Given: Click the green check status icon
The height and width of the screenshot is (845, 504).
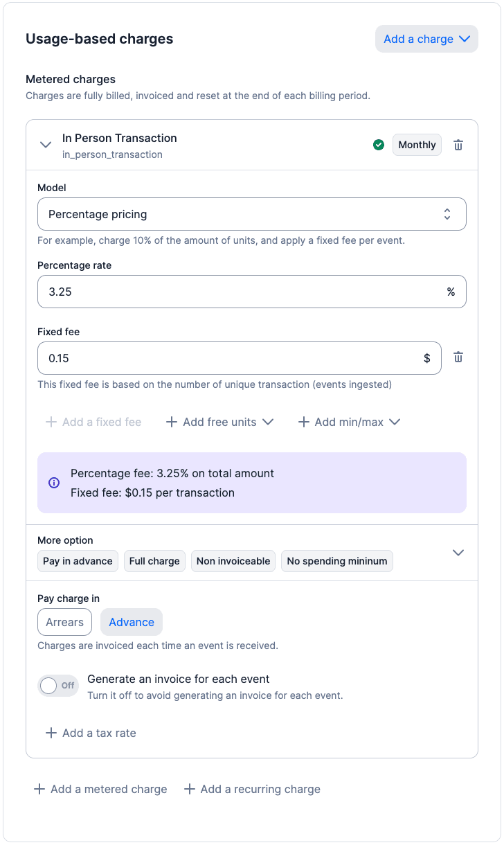Looking at the screenshot, I should click(x=379, y=145).
